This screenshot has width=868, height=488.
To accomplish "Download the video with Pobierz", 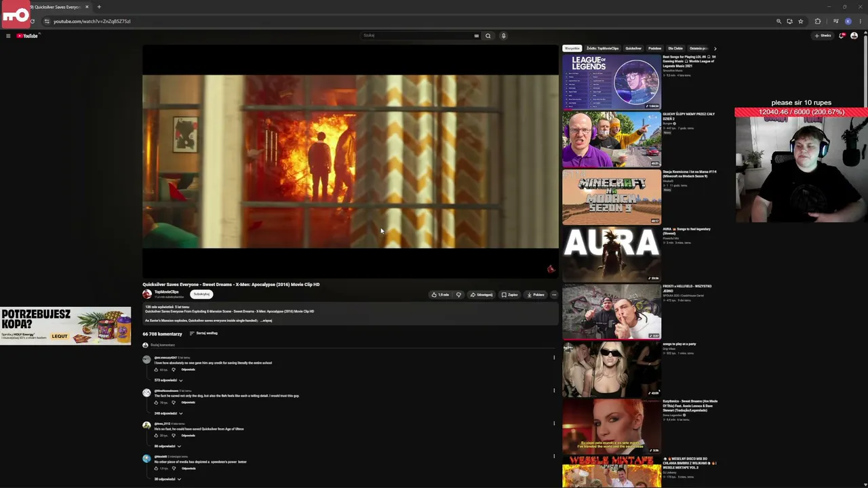I will pyautogui.click(x=536, y=295).
